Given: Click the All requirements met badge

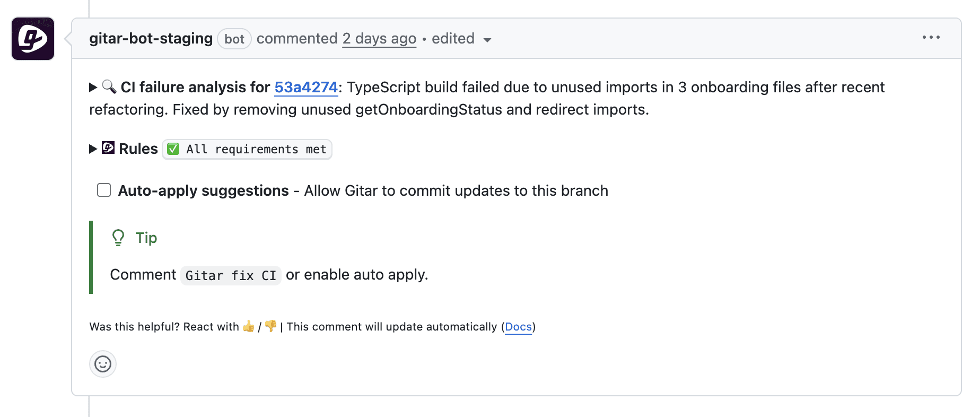Looking at the screenshot, I should click(247, 149).
